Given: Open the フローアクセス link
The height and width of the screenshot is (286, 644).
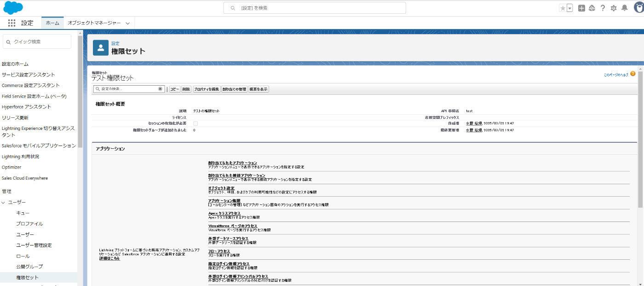Looking at the screenshot, I should click(219, 251).
